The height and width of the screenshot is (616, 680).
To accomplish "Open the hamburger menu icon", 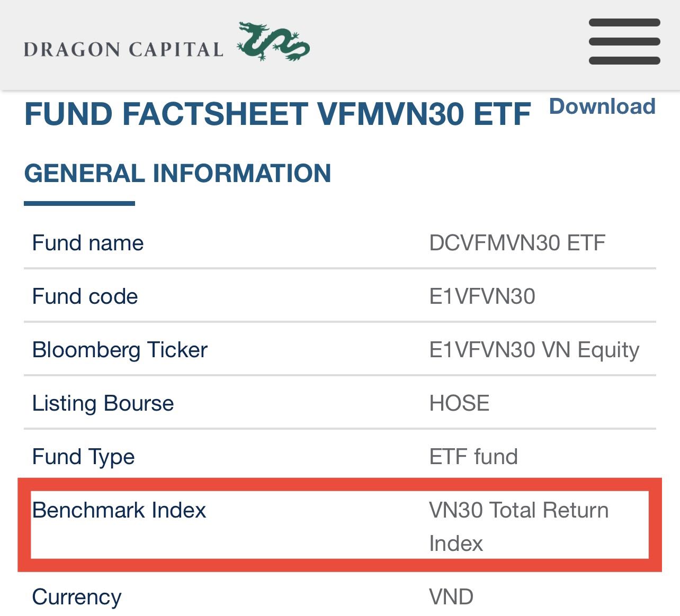I will (x=624, y=42).
